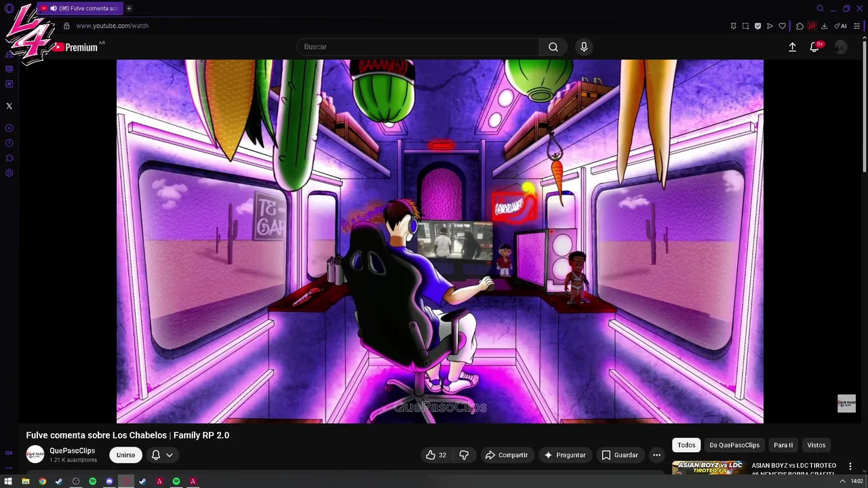Open ASIAN BOYZ vs LDC TIROTEO video title
Image resolution: width=868 pixels, height=488 pixels.
point(793,469)
